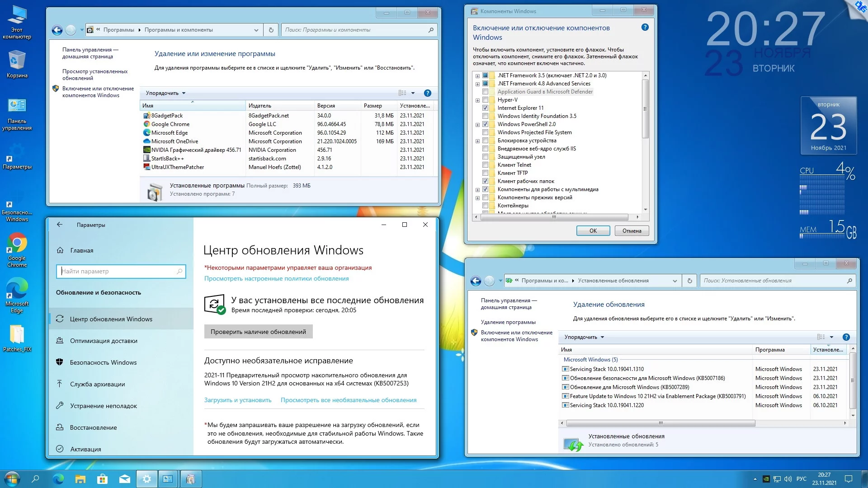This screenshot has width=868, height=488.
Task: Enable the Telnet Client checkbox
Action: coord(485,165)
